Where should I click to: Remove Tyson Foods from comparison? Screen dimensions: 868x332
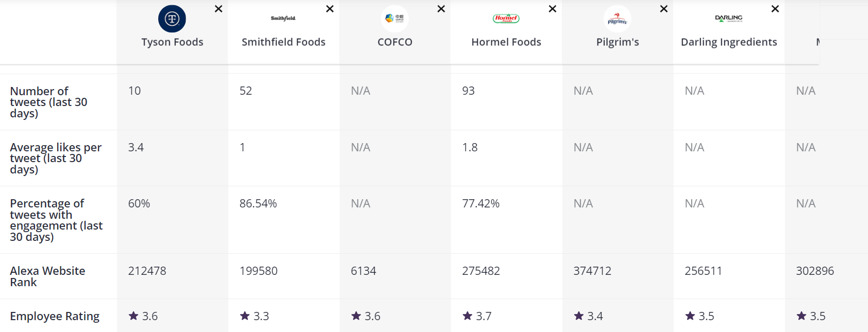tap(219, 9)
